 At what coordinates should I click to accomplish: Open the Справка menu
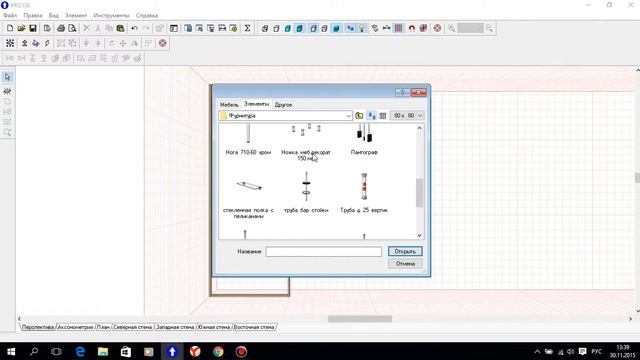(x=147, y=16)
